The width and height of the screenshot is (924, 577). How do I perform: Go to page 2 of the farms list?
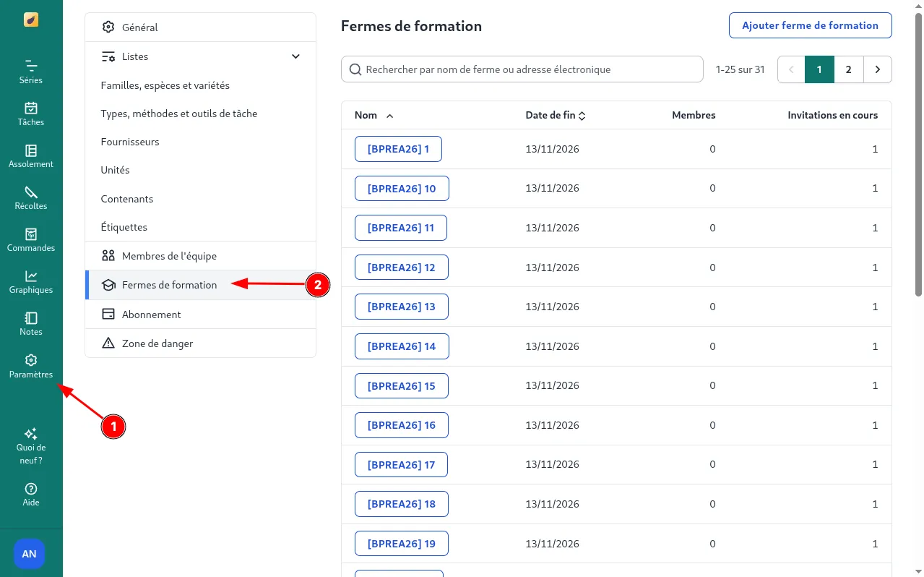(x=848, y=69)
